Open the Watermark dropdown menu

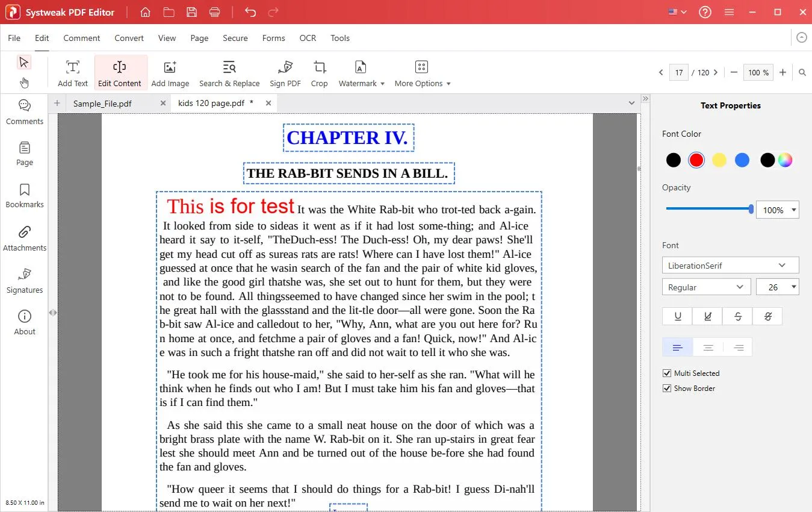(361, 73)
